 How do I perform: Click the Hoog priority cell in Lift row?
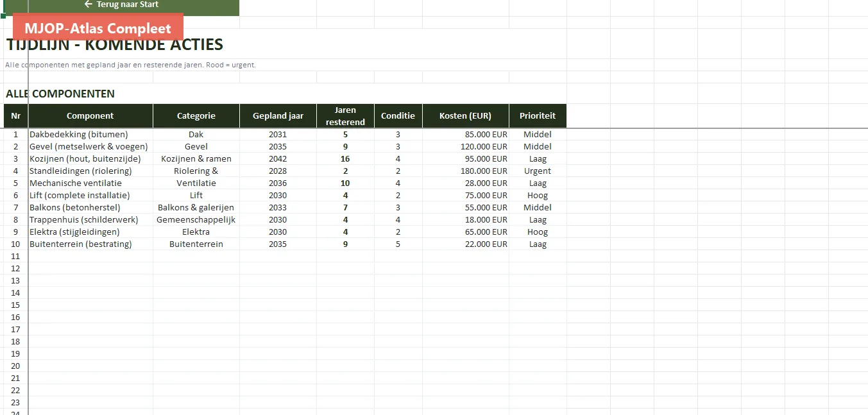[538, 196]
